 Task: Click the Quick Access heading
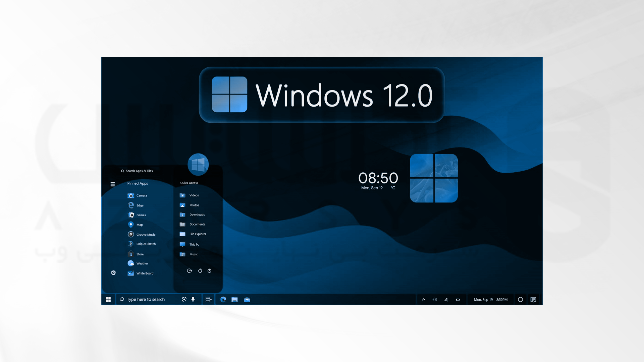tap(189, 183)
